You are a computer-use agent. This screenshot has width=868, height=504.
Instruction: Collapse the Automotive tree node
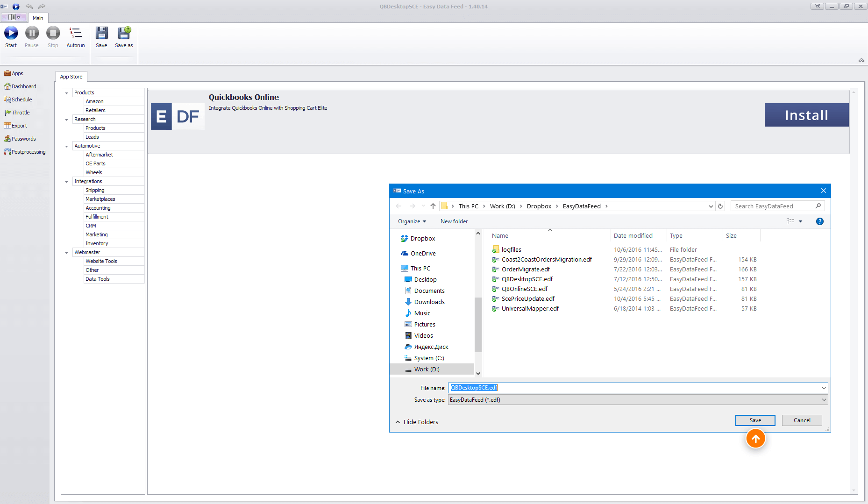66,146
